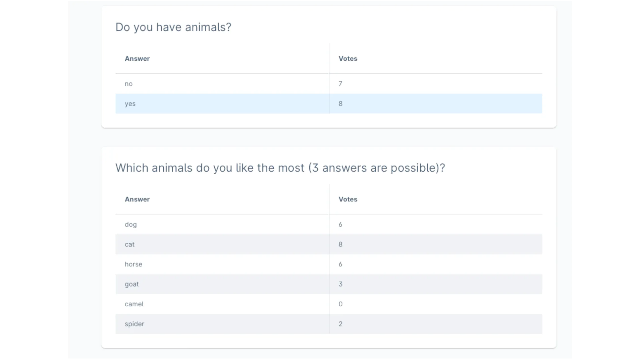Click the vote count for "camel"
Image resolution: width=644 pixels, height=362 pixels.
(x=340, y=304)
